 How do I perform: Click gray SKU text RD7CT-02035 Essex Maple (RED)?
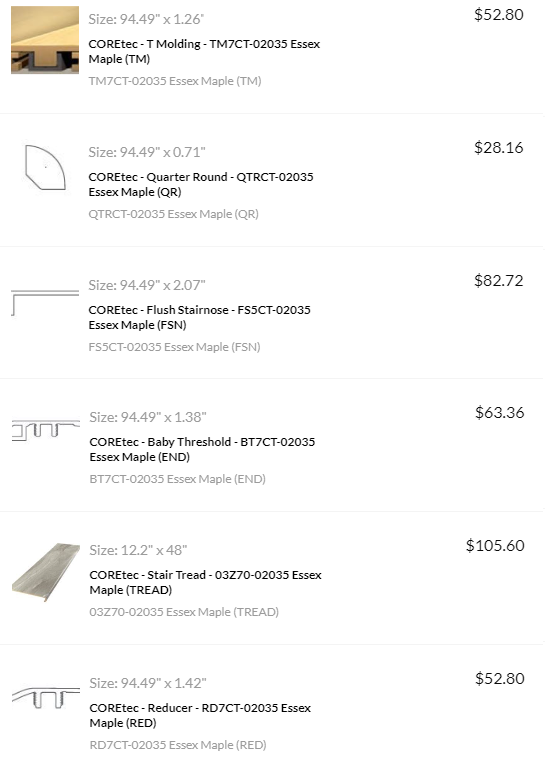[178, 745]
